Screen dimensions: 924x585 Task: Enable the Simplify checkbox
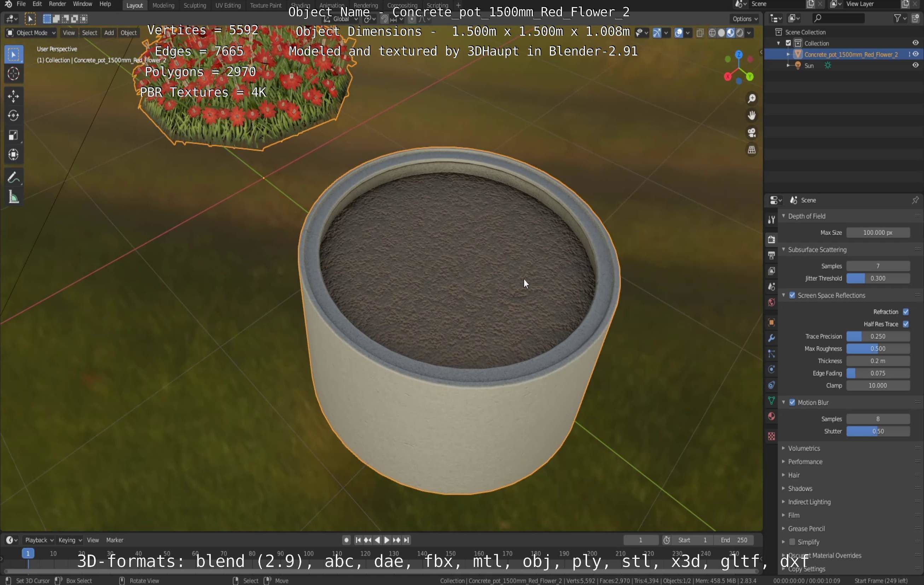pyautogui.click(x=792, y=542)
